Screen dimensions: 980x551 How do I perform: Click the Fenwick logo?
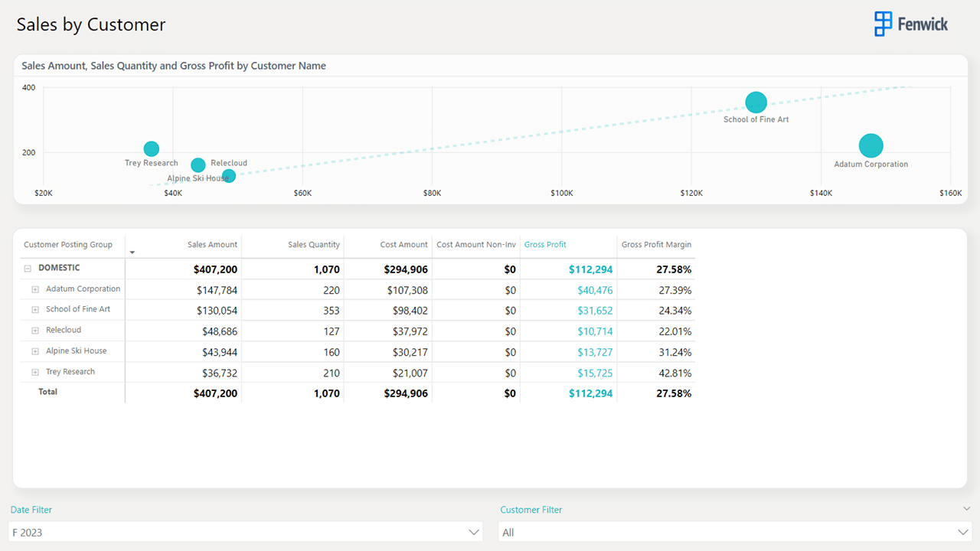click(911, 24)
